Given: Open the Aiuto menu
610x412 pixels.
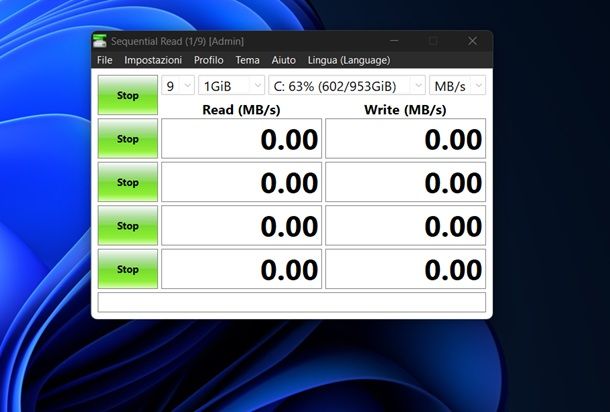Looking at the screenshot, I should [x=284, y=60].
